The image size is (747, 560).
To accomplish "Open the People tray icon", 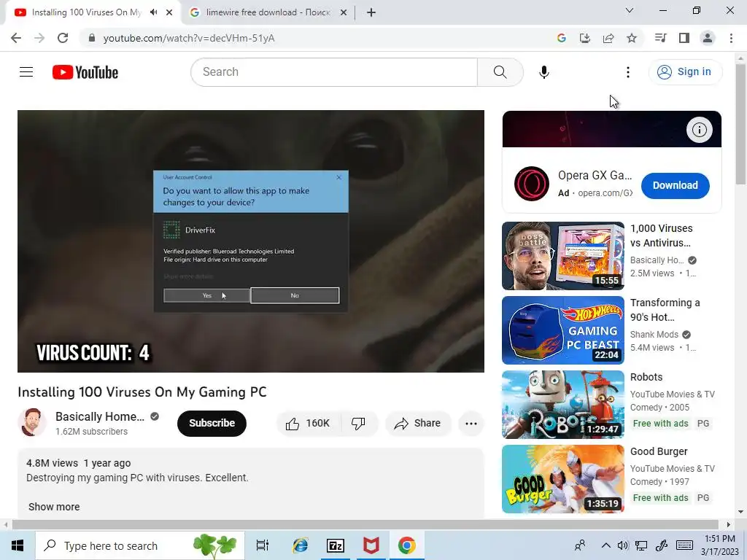I will tap(580, 545).
